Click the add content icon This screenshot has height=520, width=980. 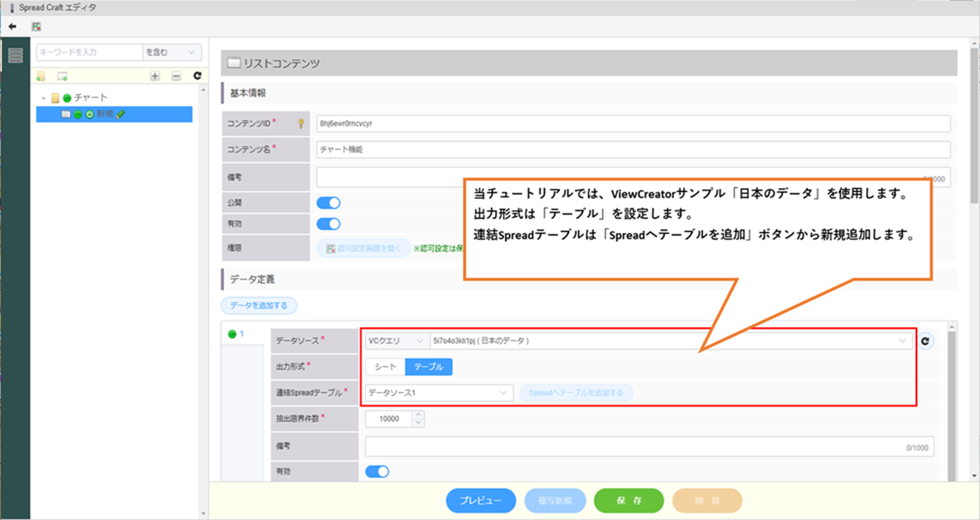[x=62, y=76]
